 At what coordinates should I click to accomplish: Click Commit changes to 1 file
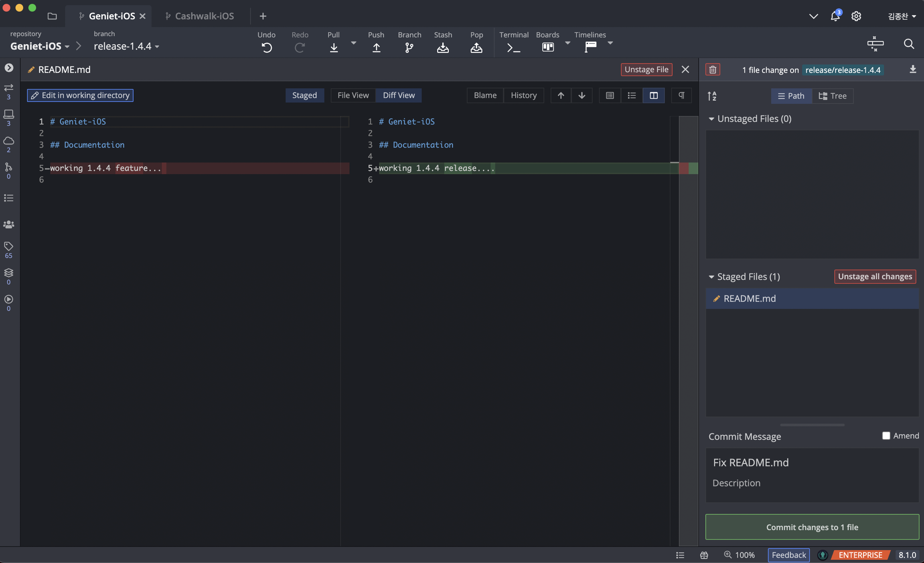[x=812, y=527]
